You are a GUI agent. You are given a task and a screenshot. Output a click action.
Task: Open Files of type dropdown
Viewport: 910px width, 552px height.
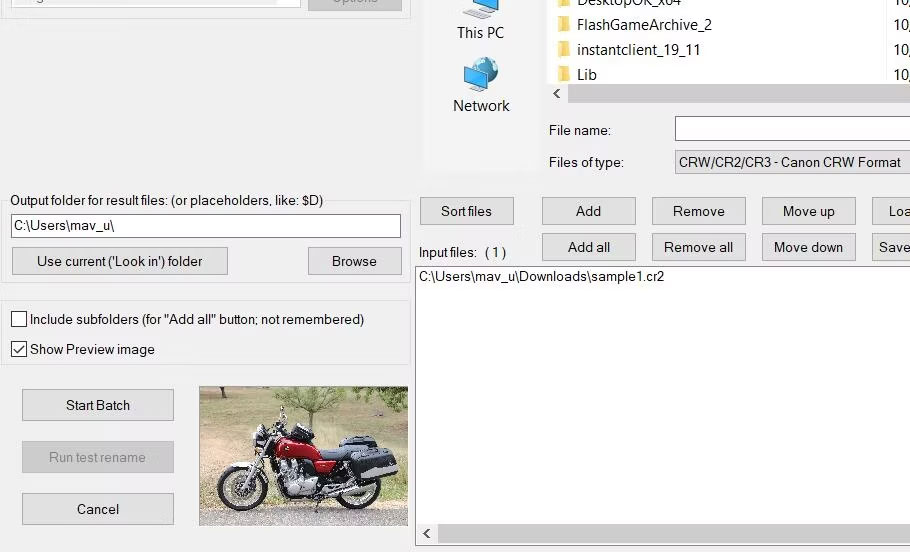tap(791, 162)
